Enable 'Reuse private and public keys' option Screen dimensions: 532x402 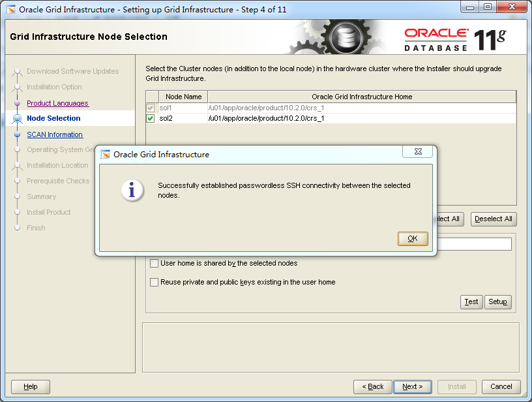coord(154,282)
